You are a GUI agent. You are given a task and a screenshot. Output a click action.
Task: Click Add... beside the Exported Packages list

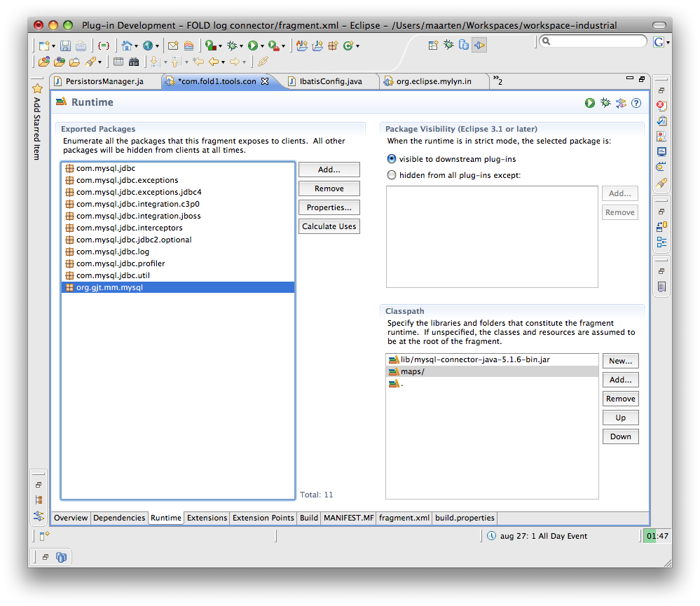[x=329, y=170]
